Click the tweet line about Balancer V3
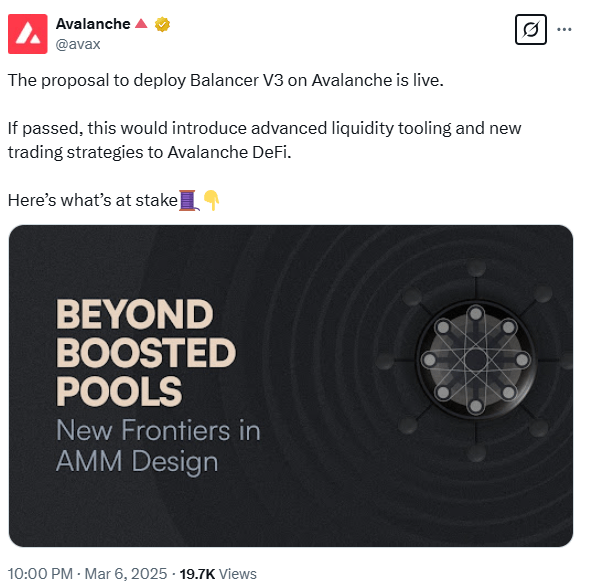Viewport: 589px width, 588px height. [x=225, y=80]
